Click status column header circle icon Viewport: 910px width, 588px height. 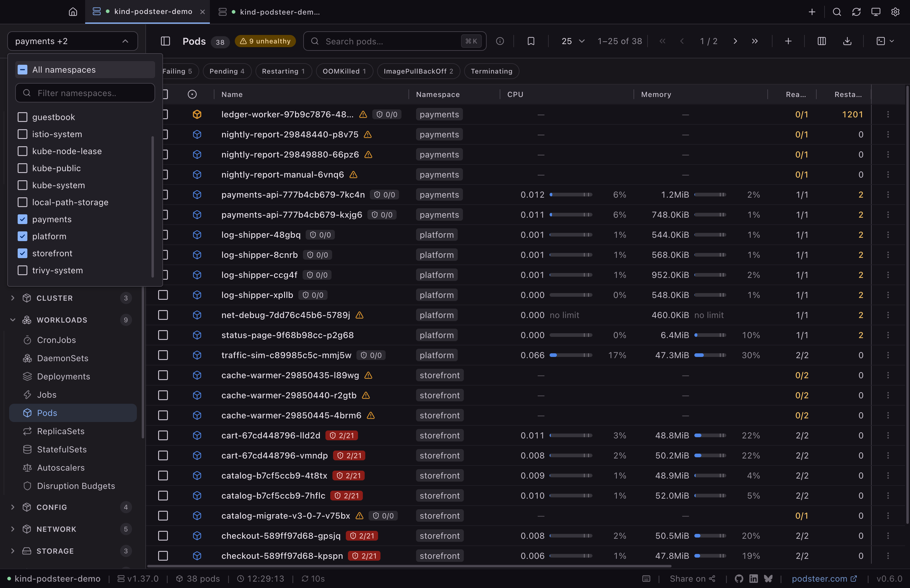[x=192, y=94]
